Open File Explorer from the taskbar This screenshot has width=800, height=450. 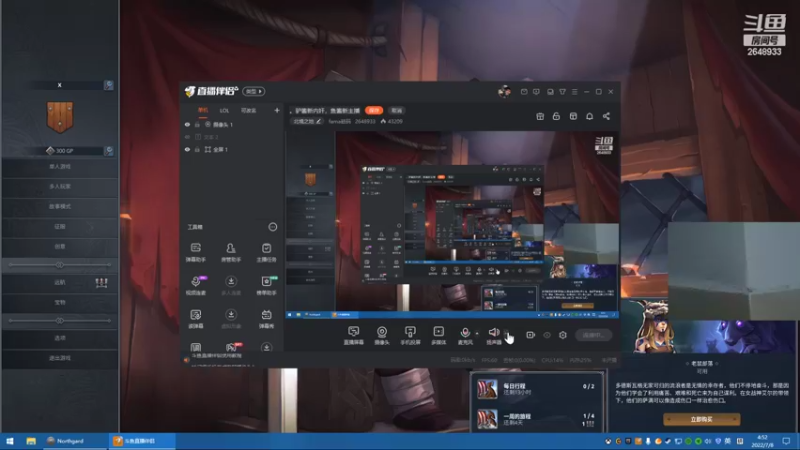click(x=31, y=441)
